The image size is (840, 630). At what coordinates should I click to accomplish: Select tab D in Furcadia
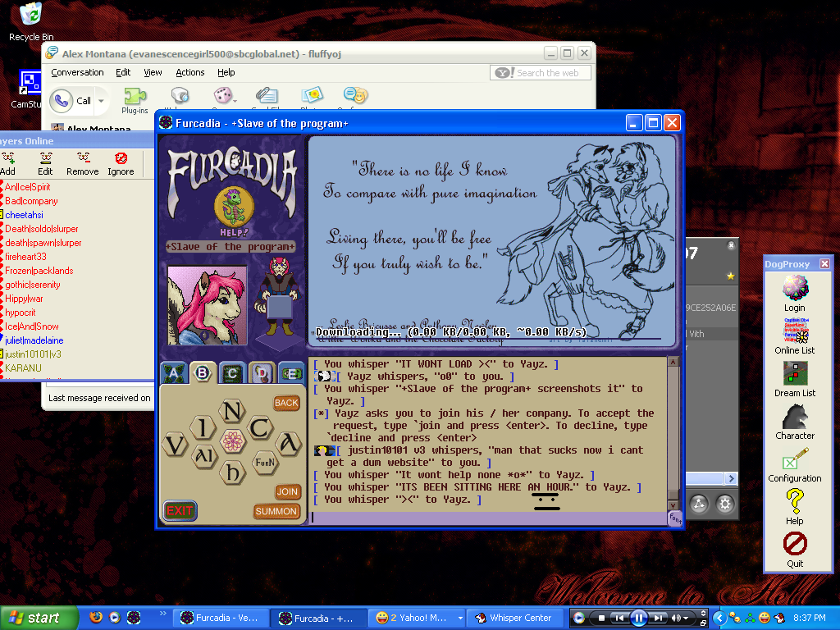pyautogui.click(x=262, y=373)
